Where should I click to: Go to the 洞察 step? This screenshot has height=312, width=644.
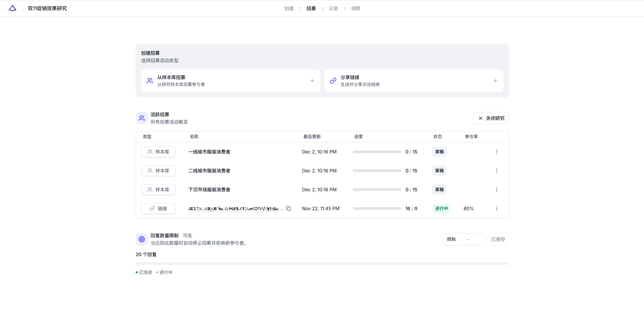click(x=355, y=8)
